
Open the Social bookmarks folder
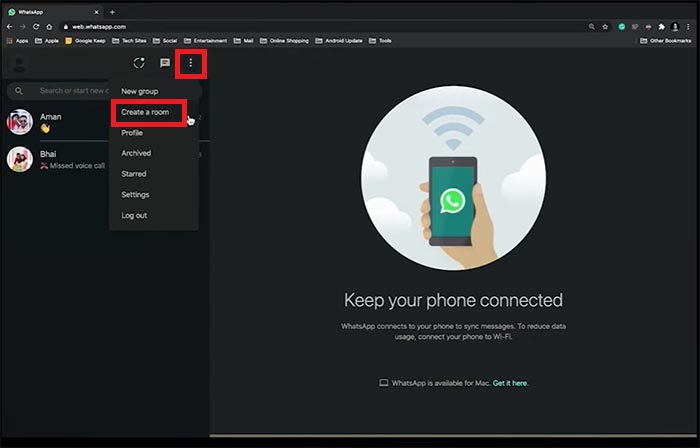click(165, 41)
